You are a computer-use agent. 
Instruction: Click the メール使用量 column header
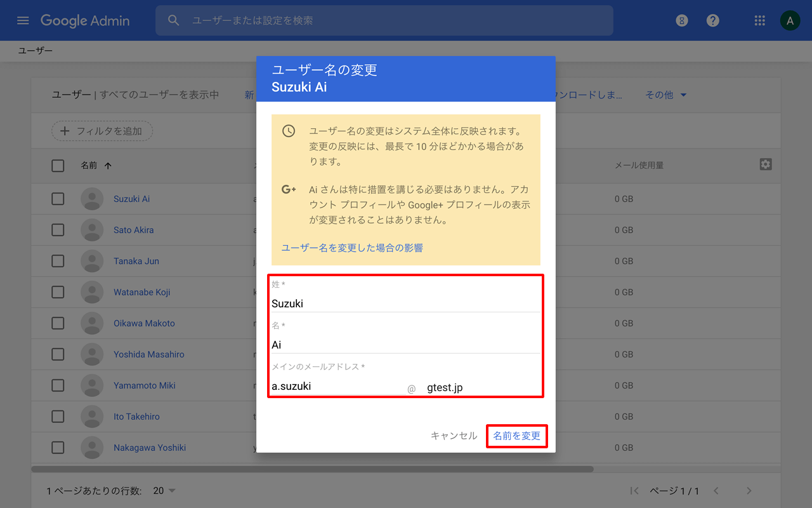coord(639,165)
